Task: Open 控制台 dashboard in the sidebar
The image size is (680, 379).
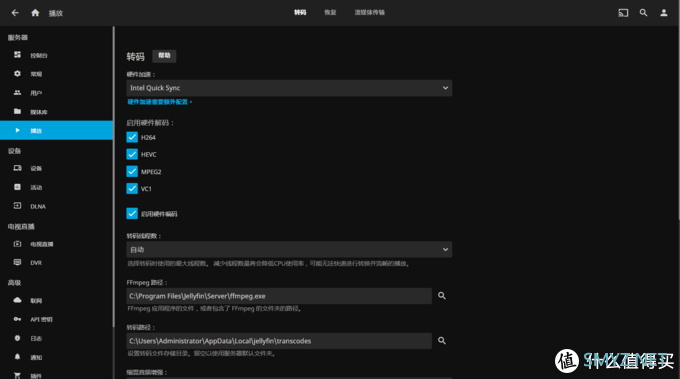Action: (56, 55)
